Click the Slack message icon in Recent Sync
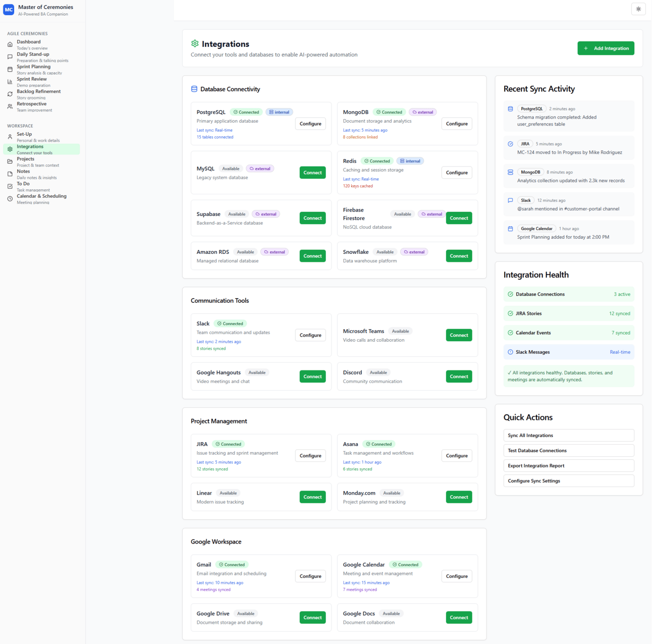Image resolution: width=652 pixels, height=644 pixels. [510, 200]
